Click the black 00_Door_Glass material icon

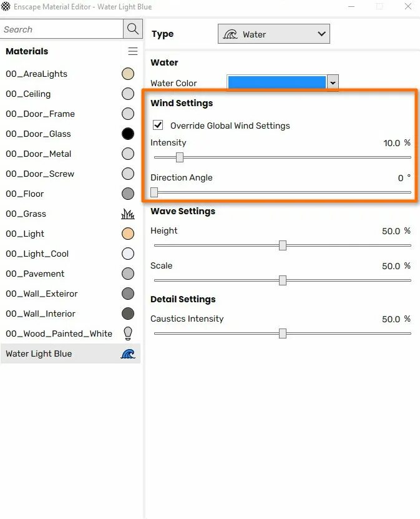(128, 134)
